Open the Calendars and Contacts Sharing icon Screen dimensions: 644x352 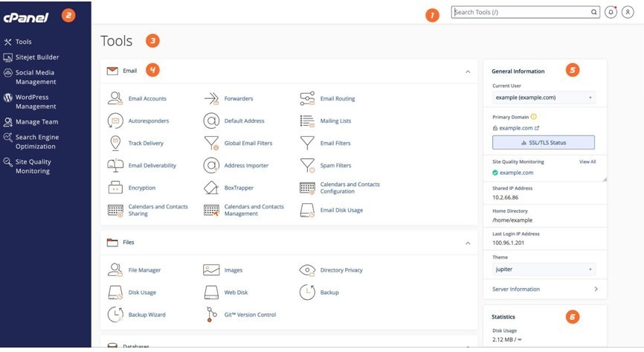[x=115, y=210]
